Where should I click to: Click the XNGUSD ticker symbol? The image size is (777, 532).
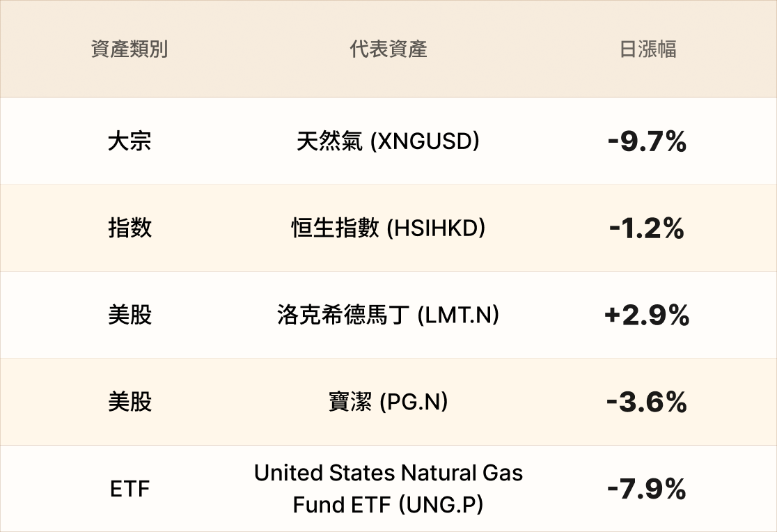425,141
